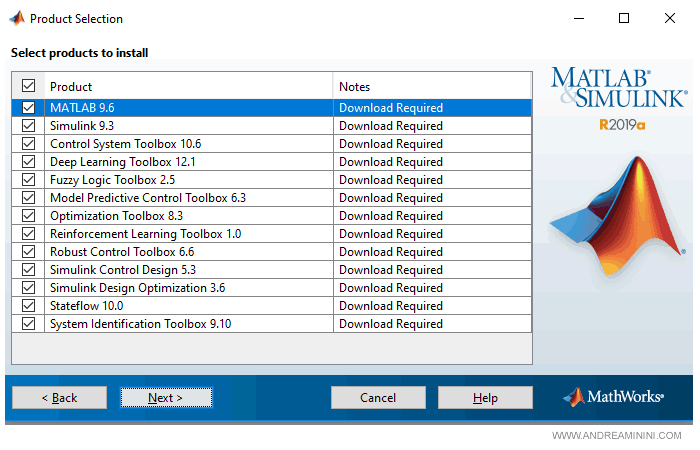Select Control System Toolbox 10.6 text
This screenshot has width=700, height=450.
pyautogui.click(x=125, y=144)
